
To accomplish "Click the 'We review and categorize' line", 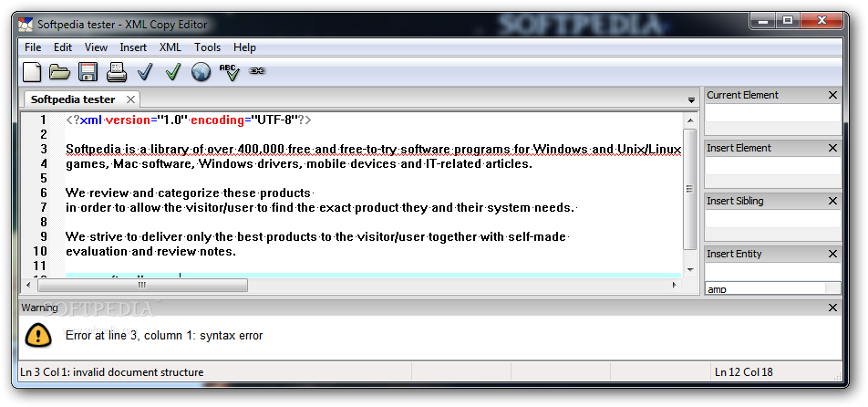I will coord(190,193).
